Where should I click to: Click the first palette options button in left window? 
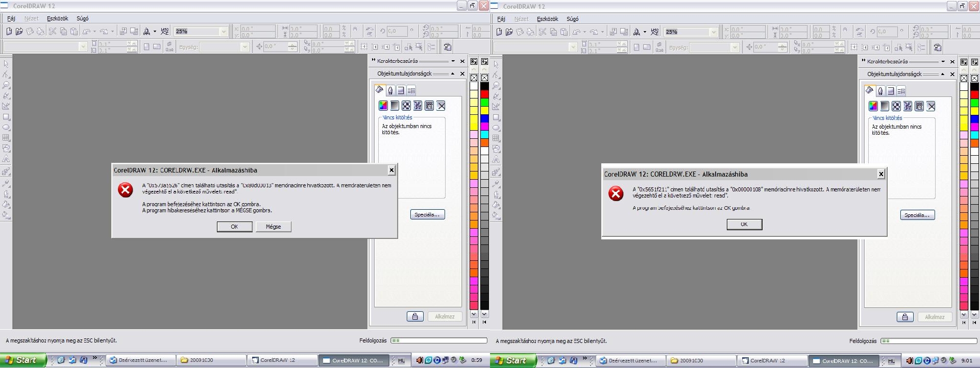coord(474,62)
